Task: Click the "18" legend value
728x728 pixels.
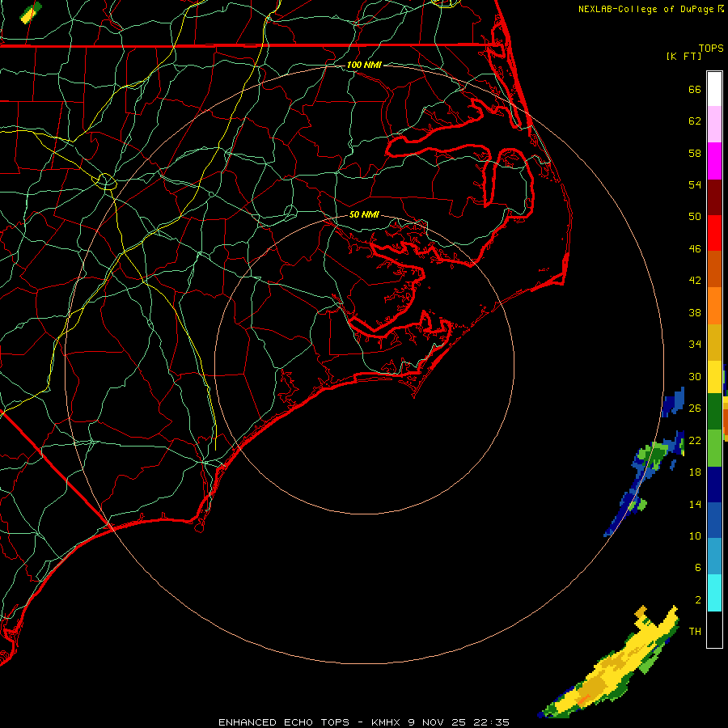Action: click(x=695, y=472)
